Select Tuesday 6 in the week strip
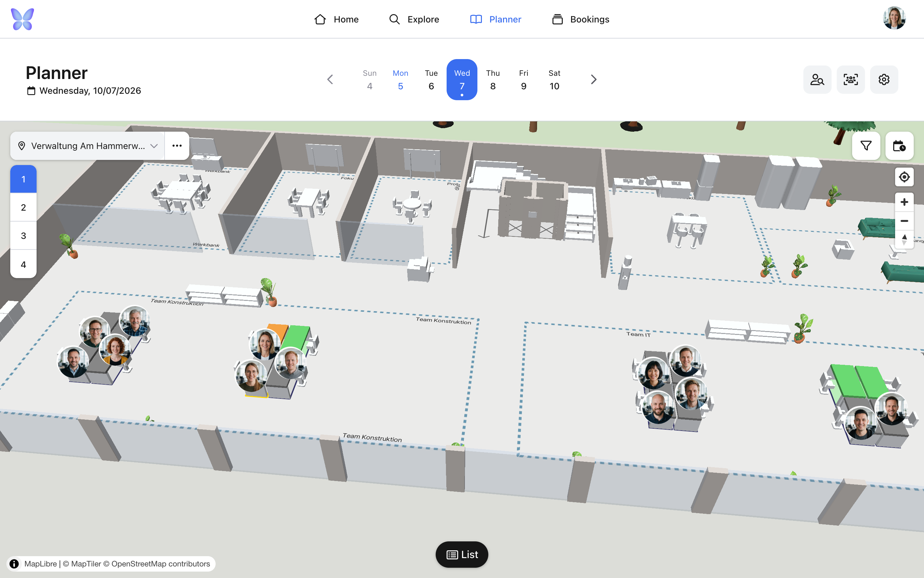 tap(431, 80)
